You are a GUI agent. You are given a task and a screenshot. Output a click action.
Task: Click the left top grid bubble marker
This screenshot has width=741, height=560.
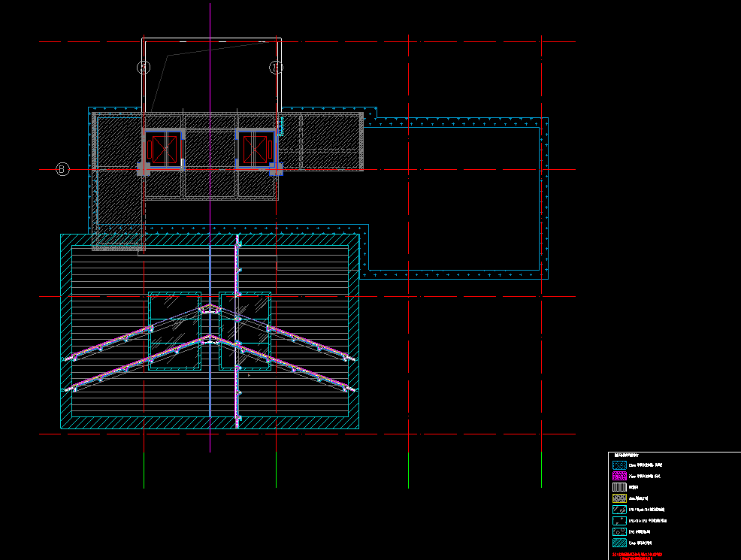tap(144, 68)
